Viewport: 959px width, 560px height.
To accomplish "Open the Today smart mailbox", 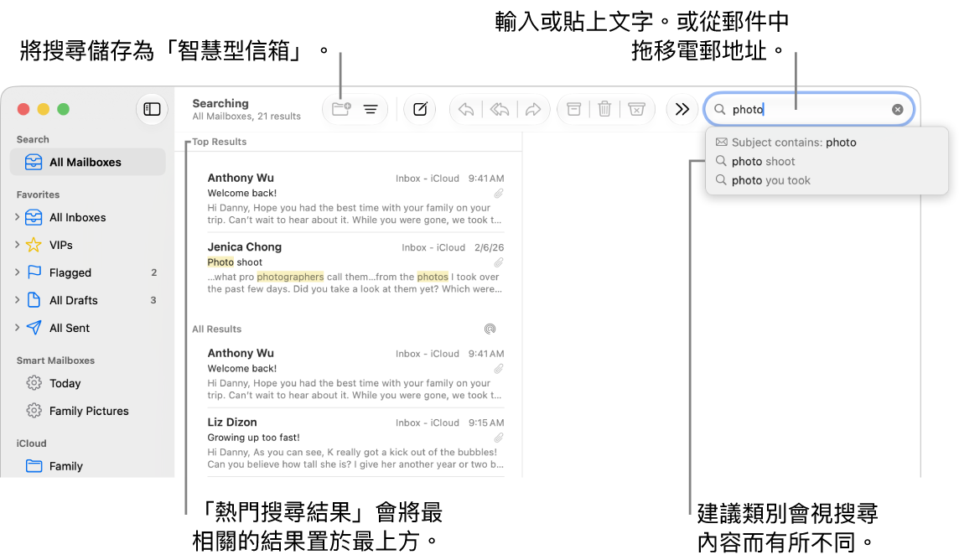I will point(88,383).
